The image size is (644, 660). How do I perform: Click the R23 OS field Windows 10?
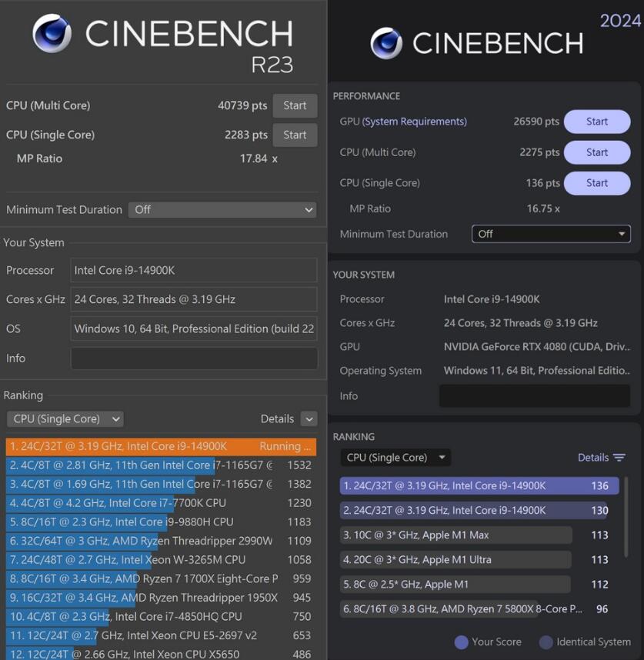coord(194,328)
